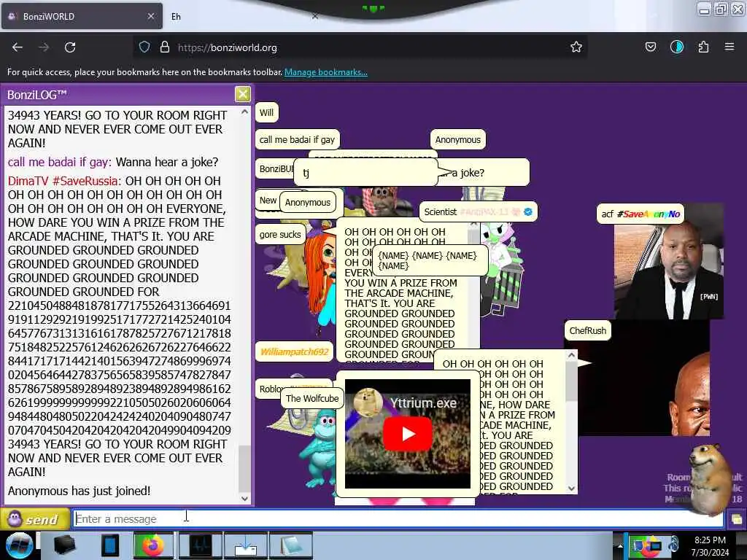Click the site padlock security icon

tap(165, 47)
